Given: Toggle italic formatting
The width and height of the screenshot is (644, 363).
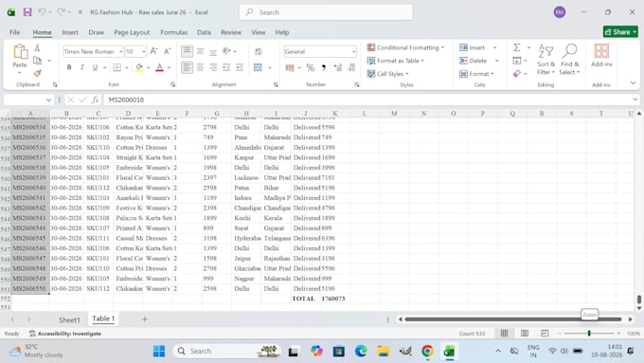Looking at the screenshot, I should point(82,67).
